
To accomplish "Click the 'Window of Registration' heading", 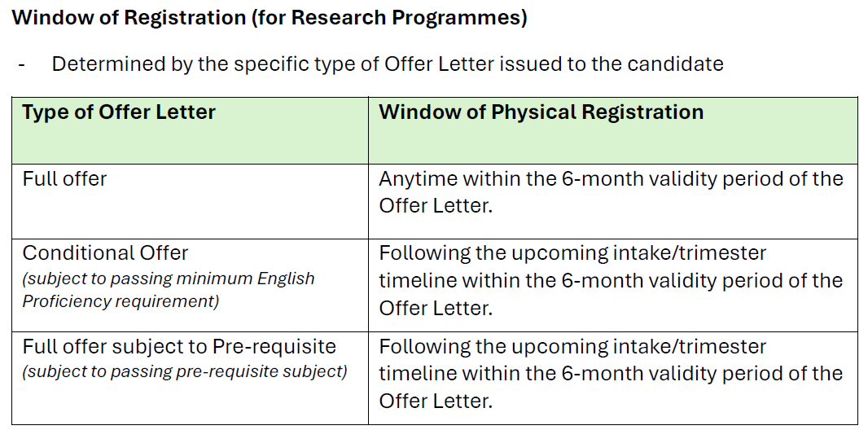I will click(269, 18).
